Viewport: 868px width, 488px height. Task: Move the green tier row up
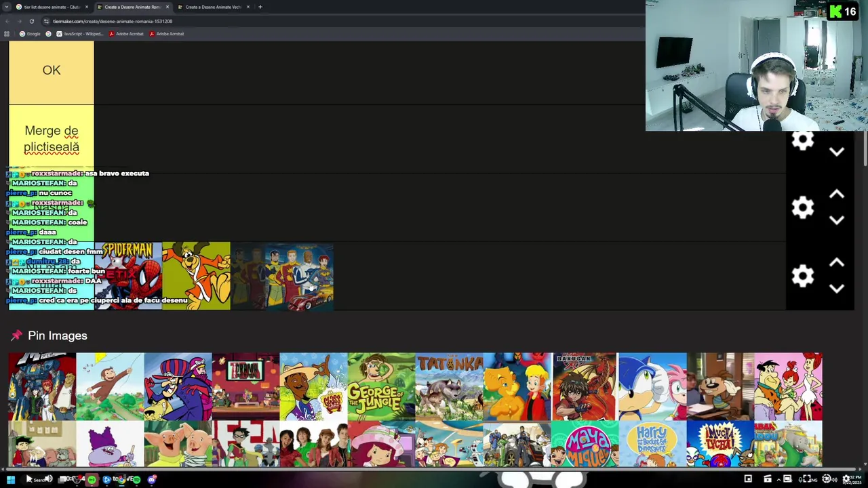coord(837,195)
